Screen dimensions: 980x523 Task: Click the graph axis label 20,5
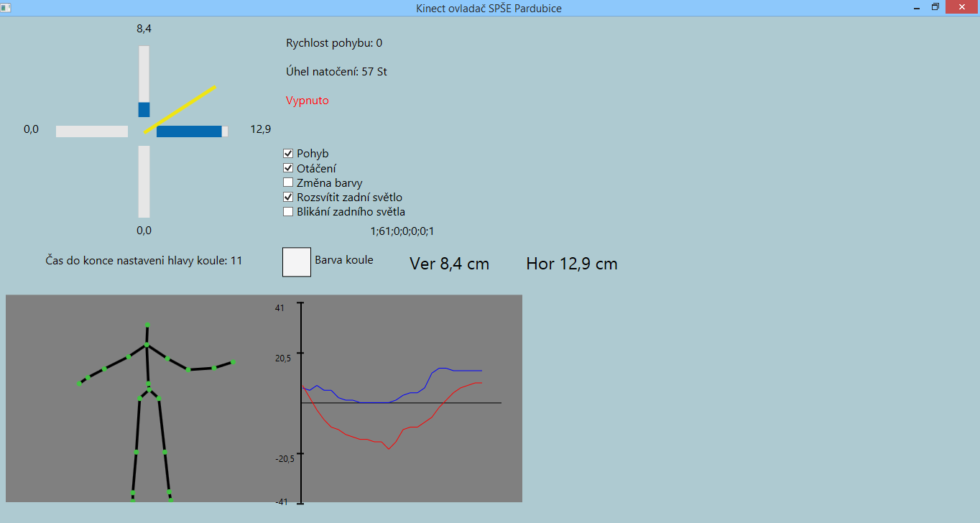tap(285, 358)
